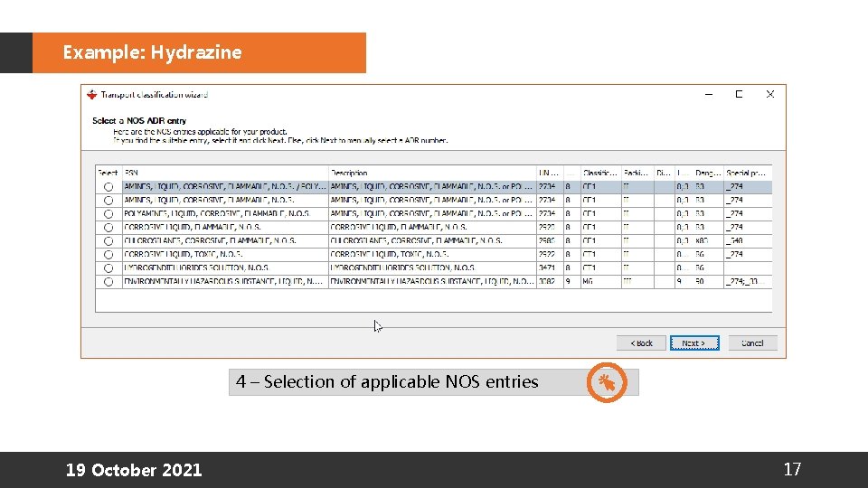
Task: Select radio for ENVIRONMENTALLY HAZARDOUS SUBSTANCE entry
Action: (x=108, y=282)
